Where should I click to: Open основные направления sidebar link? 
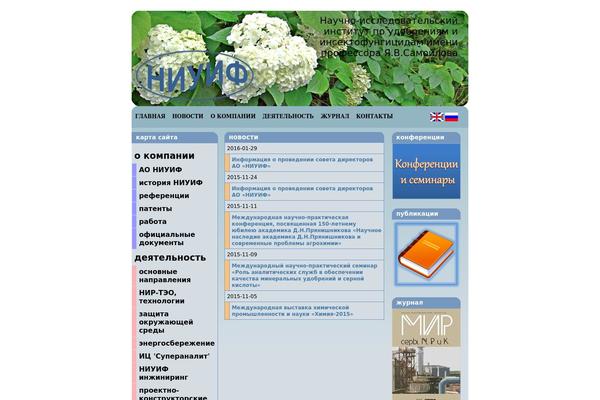[x=165, y=276]
